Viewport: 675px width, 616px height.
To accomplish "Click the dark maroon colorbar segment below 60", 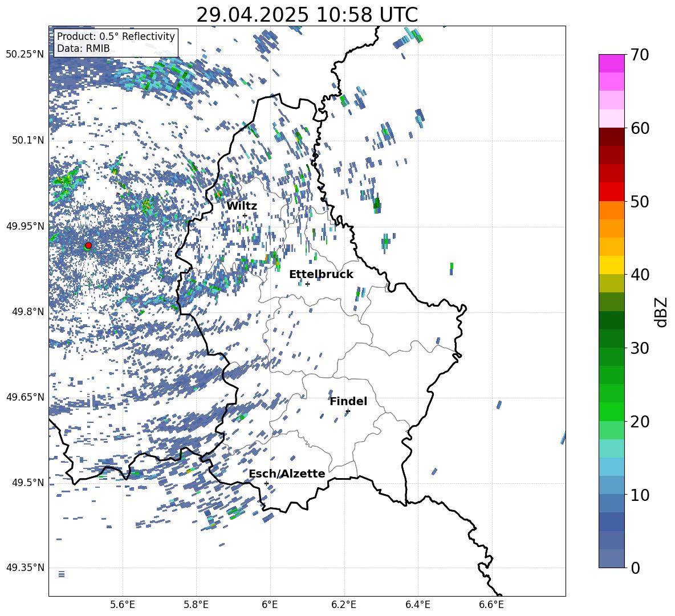I will (x=612, y=137).
